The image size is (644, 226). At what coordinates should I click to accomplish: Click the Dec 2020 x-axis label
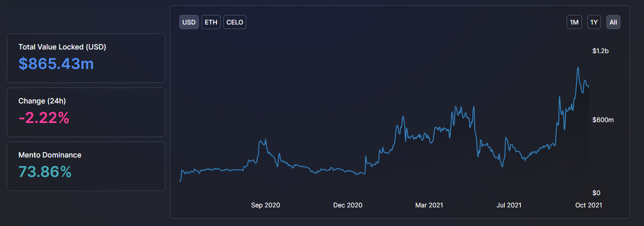pyautogui.click(x=348, y=205)
